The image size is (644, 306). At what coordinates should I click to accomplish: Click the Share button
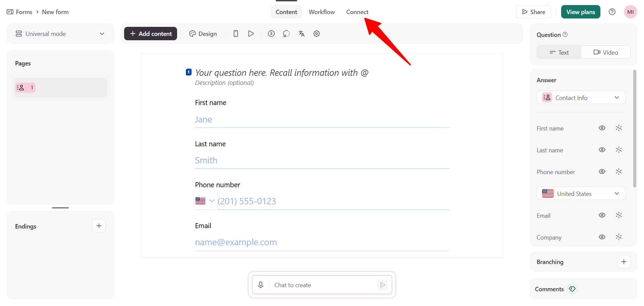pyautogui.click(x=533, y=12)
